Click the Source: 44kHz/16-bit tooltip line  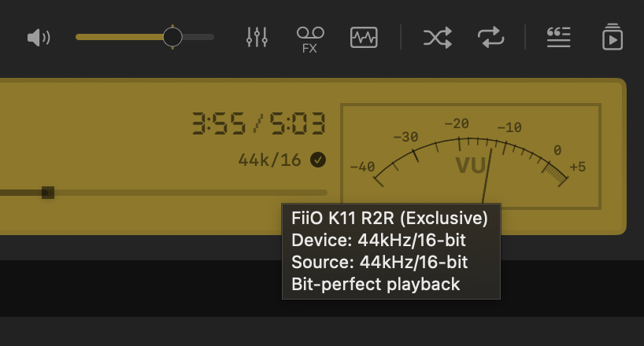379,262
